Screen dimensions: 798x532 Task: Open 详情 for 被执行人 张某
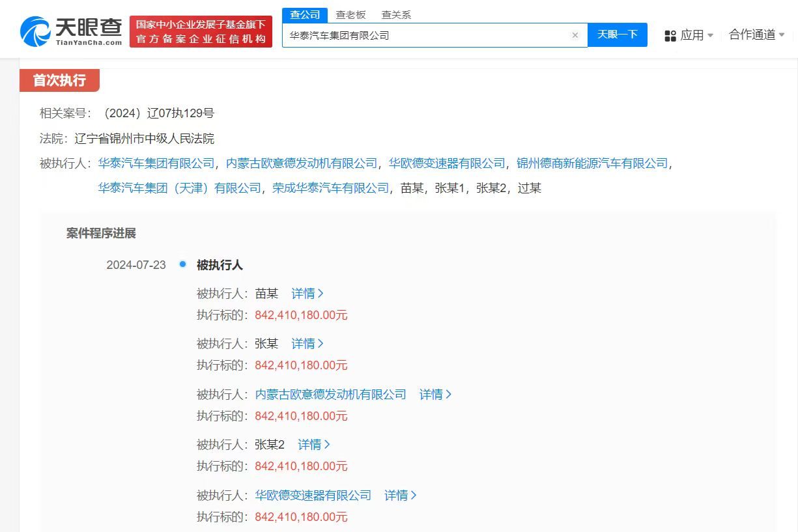pyautogui.click(x=307, y=344)
